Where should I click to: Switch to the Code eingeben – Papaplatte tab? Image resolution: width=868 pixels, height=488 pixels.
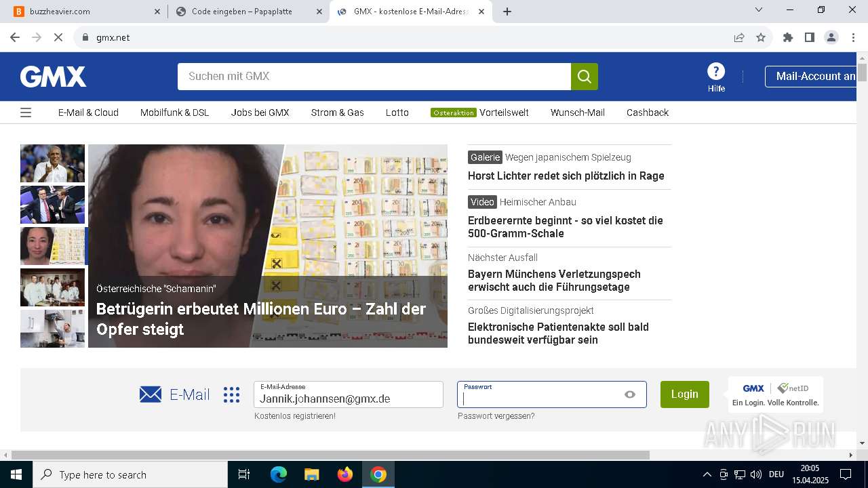pyautogui.click(x=248, y=12)
